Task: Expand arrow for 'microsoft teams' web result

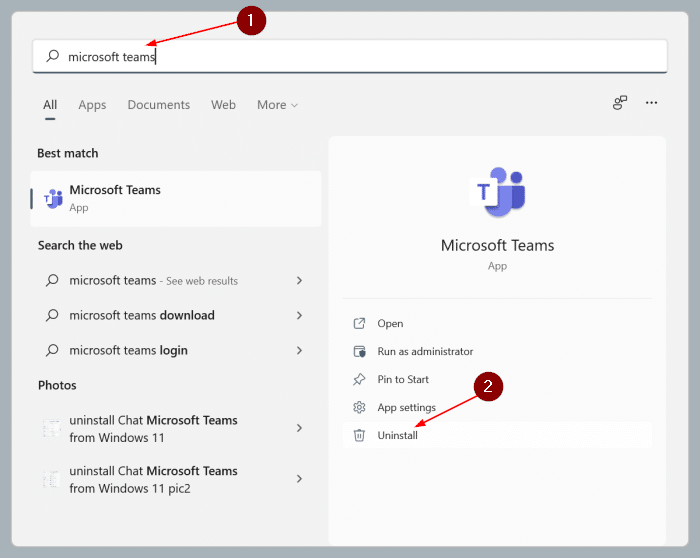Action: pos(300,280)
